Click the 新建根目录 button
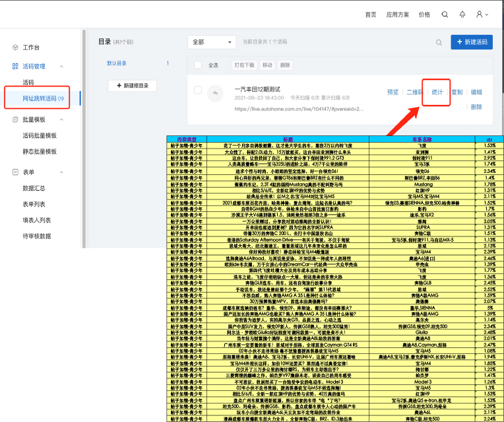This screenshot has width=504, height=422. click(133, 86)
